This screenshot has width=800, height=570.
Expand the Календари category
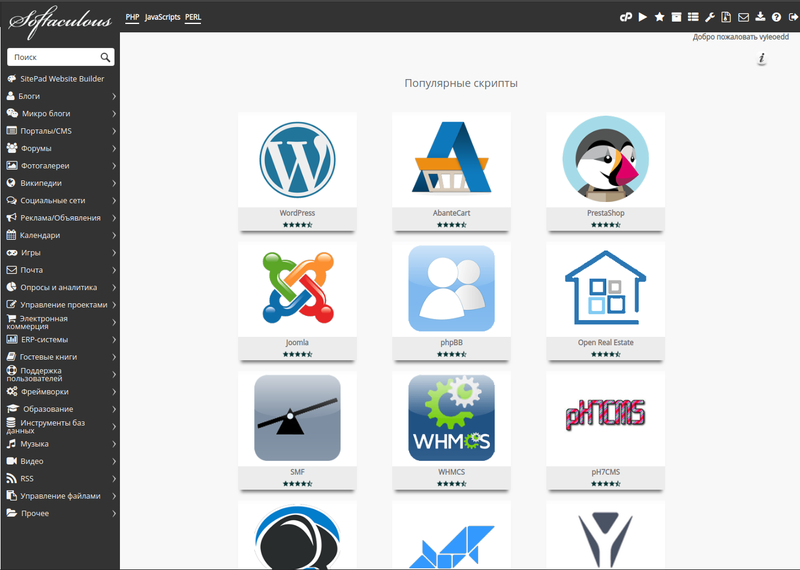pos(60,235)
